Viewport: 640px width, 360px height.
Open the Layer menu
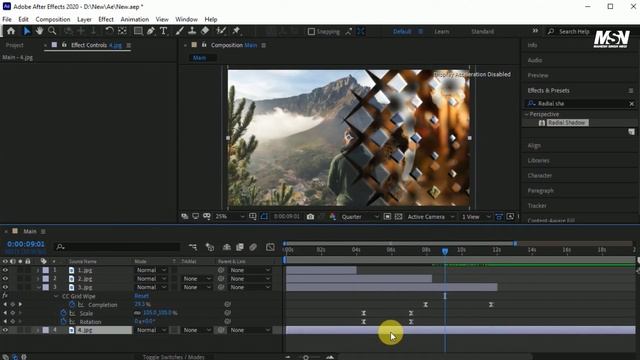click(x=84, y=19)
